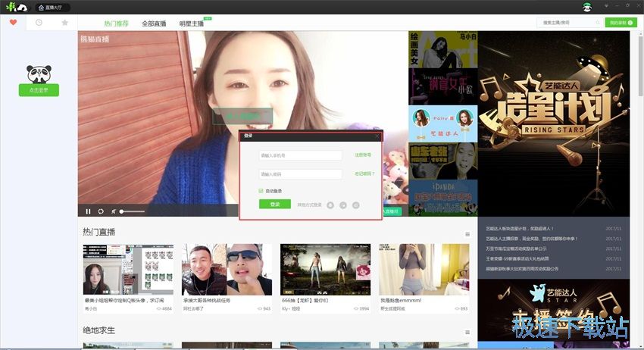Open the red heart favorites tab
The width and height of the screenshot is (644, 350).
[x=13, y=22]
